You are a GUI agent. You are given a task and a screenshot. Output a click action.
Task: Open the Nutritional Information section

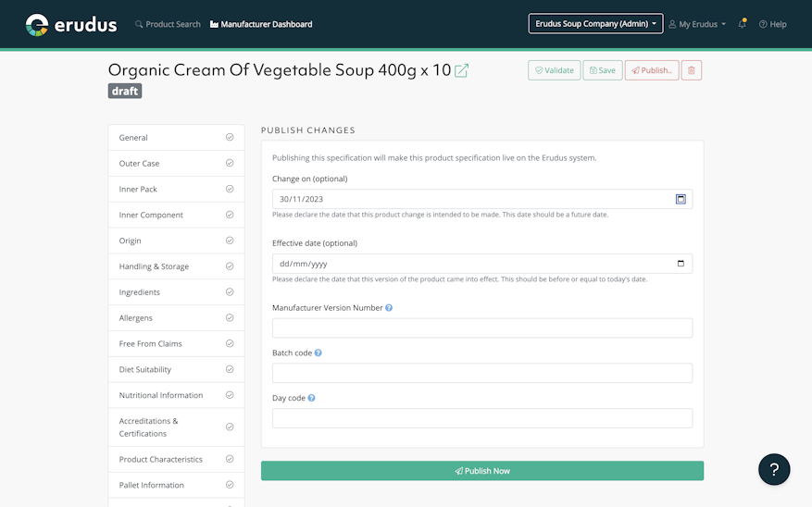point(176,395)
